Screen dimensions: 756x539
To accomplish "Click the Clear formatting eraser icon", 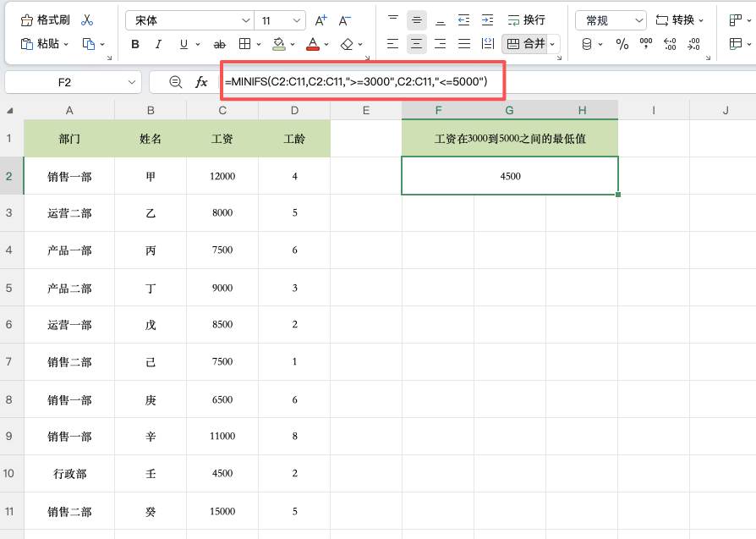I will (x=347, y=44).
